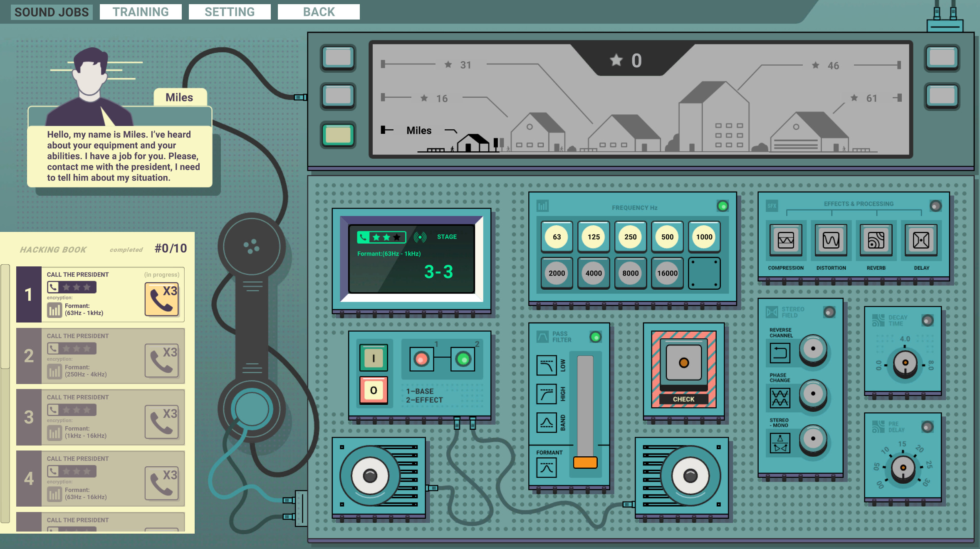Click the Phase Change icon
Screen dimensions: 980x549
[x=780, y=398]
